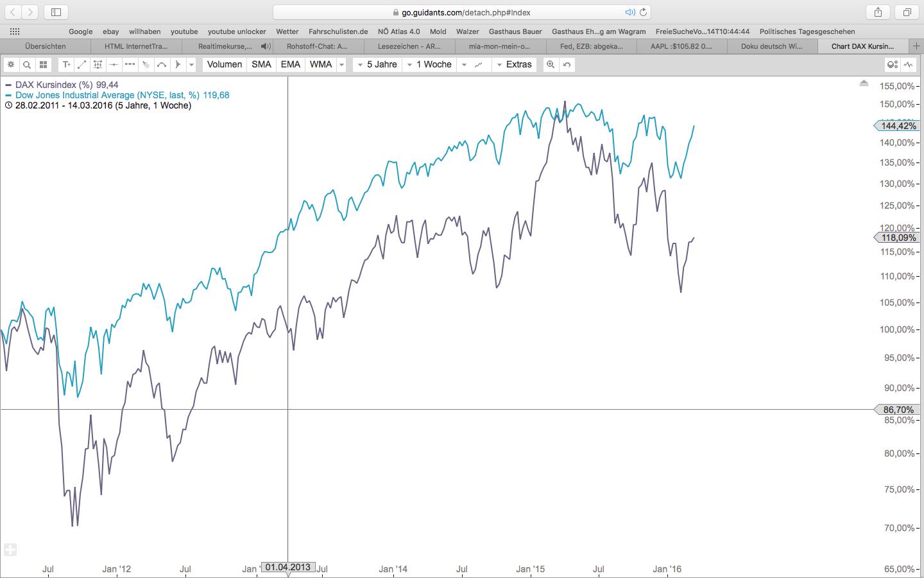This screenshot has height=578, width=924.
Task: Add the WMA indicator
Action: (321, 64)
